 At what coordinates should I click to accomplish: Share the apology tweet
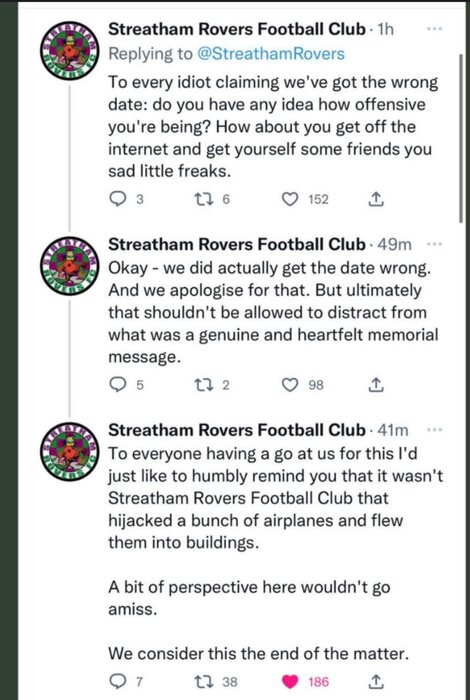pos(376,385)
